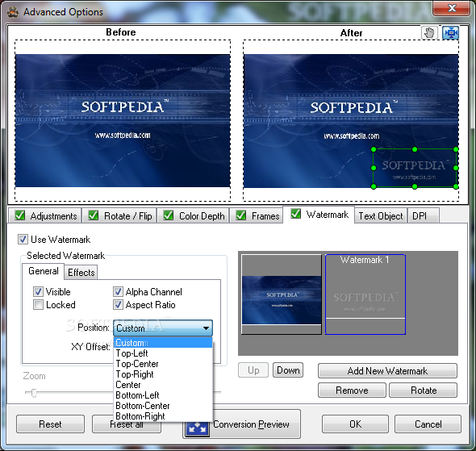Click the fit-to-window preview icon

(x=450, y=32)
